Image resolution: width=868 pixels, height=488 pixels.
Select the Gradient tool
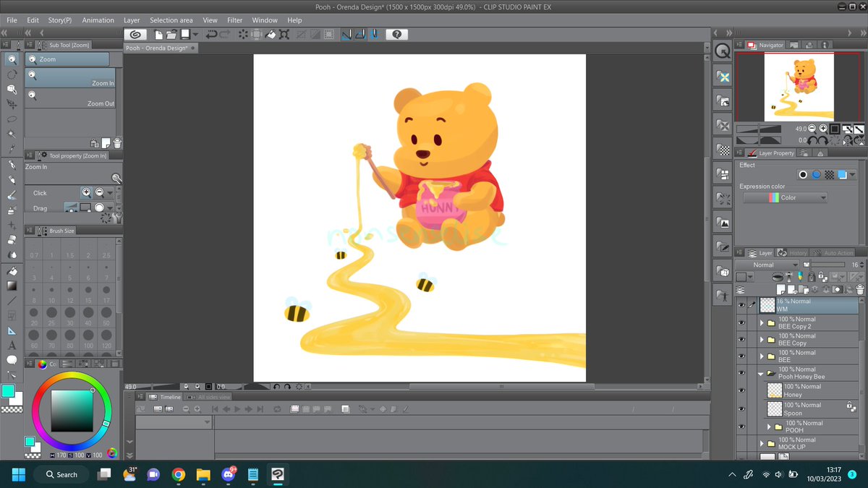click(x=12, y=286)
